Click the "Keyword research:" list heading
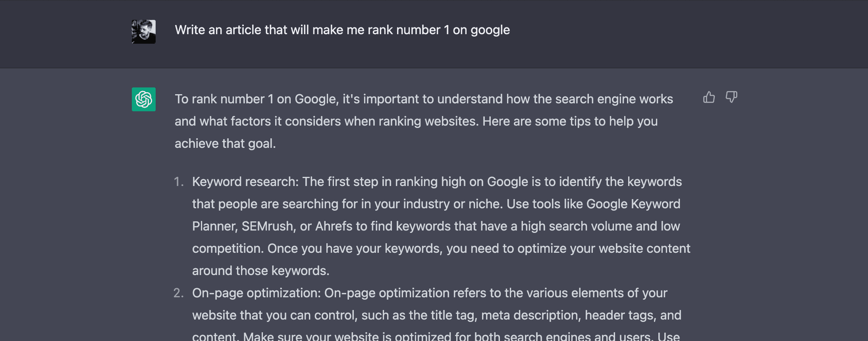 (245, 182)
